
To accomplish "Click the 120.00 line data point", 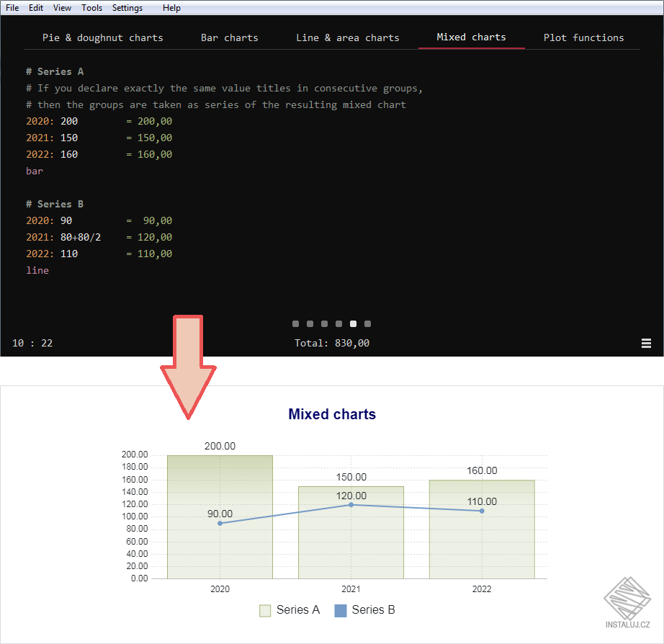I will pos(351,504).
